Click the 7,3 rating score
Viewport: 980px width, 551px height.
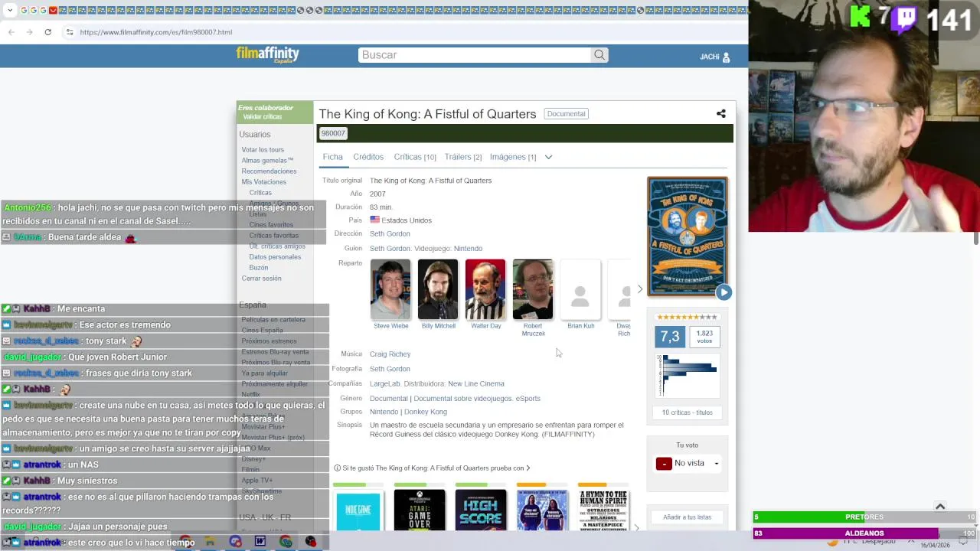point(670,337)
